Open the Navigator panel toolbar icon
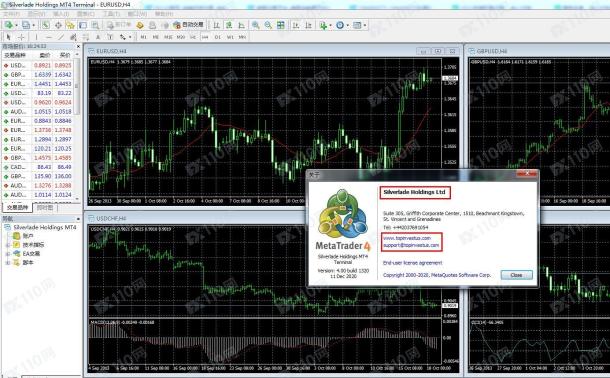Viewport: 610px width, 378px height. tap(70, 25)
